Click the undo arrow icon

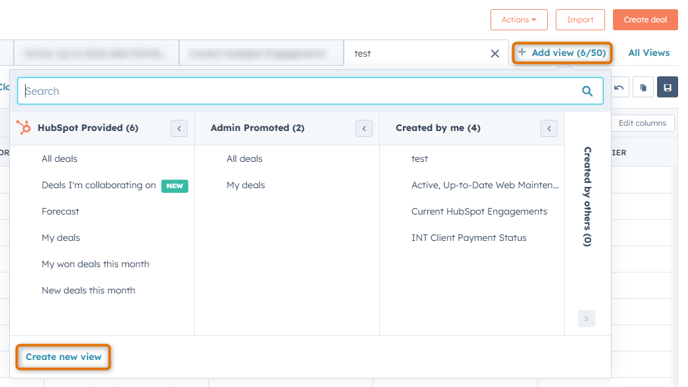619,87
